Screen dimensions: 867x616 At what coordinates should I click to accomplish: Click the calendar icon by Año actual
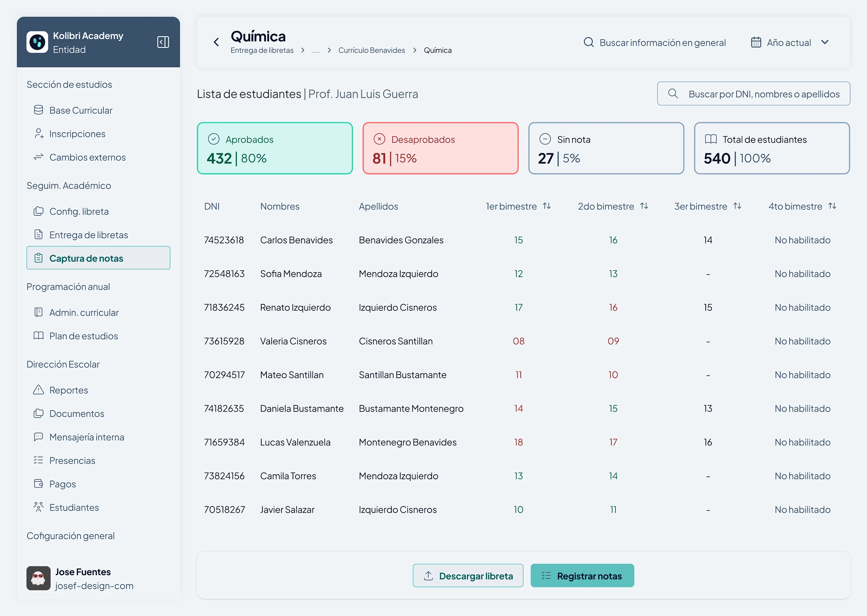756,42
